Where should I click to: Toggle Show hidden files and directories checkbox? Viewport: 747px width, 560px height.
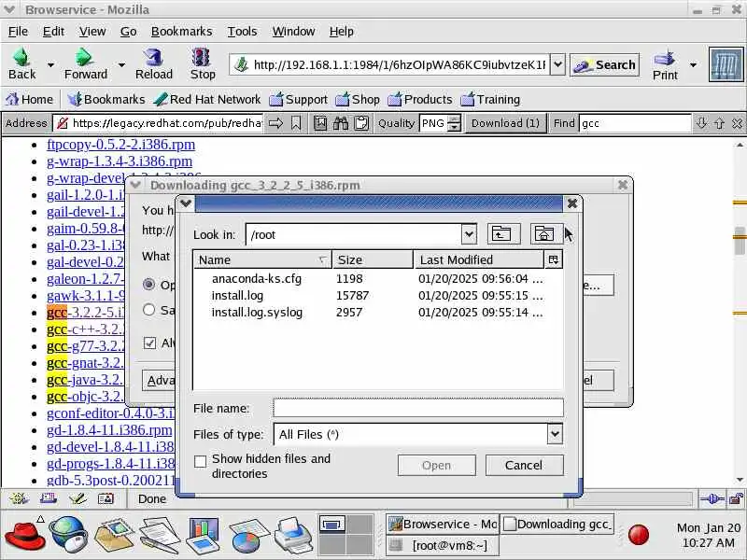tap(201, 461)
